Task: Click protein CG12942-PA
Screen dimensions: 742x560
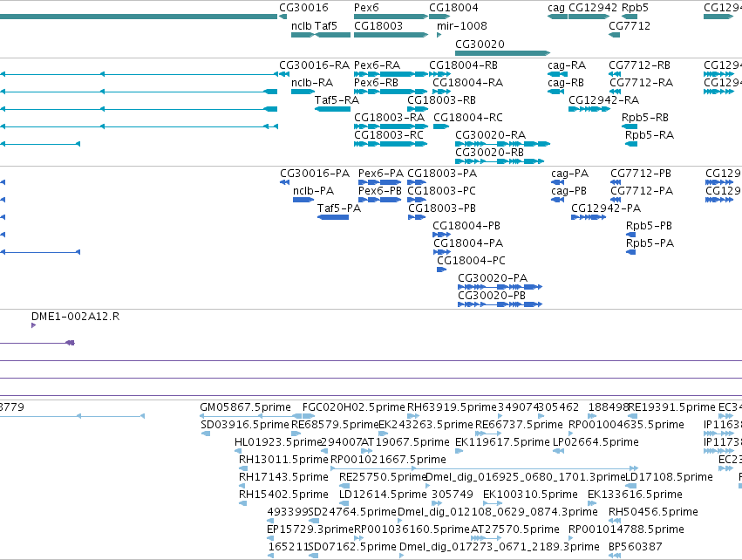Action: tap(606, 208)
